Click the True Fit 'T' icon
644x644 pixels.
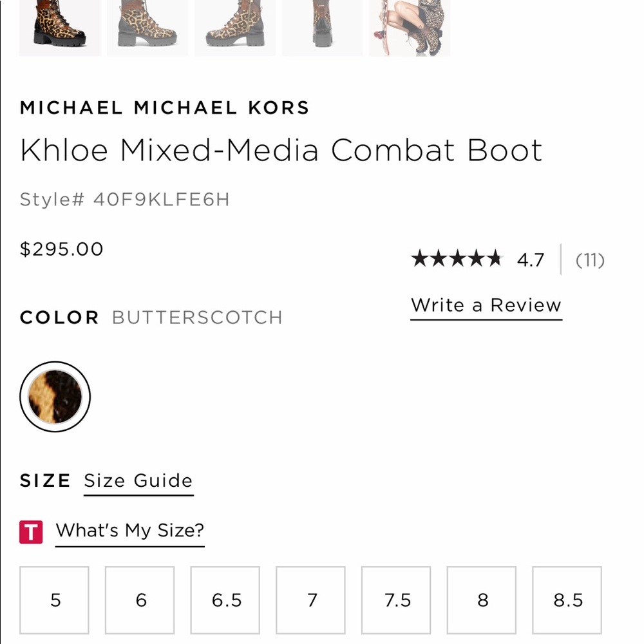coord(30,531)
